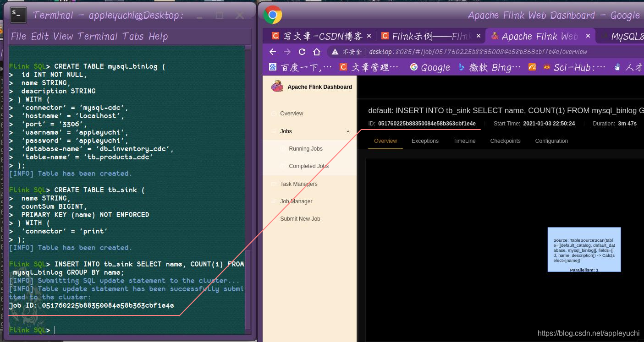Switch to the Checkpoints tab
The width and height of the screenshot is (644, 342).
pos(505,141)
